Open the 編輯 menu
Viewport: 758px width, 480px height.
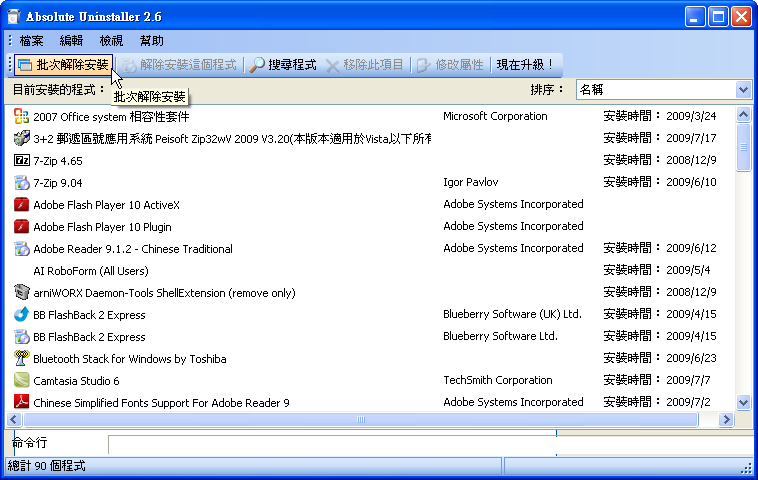point(72,41)
